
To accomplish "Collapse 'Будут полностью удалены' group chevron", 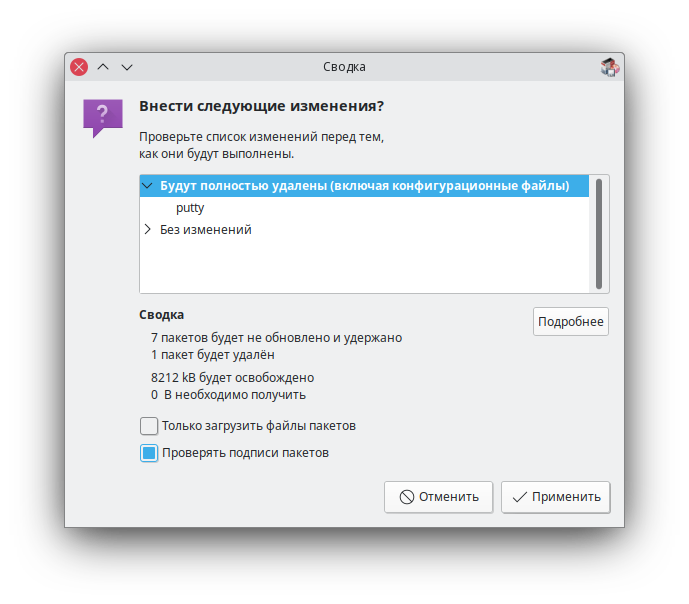I will [148, 186].
